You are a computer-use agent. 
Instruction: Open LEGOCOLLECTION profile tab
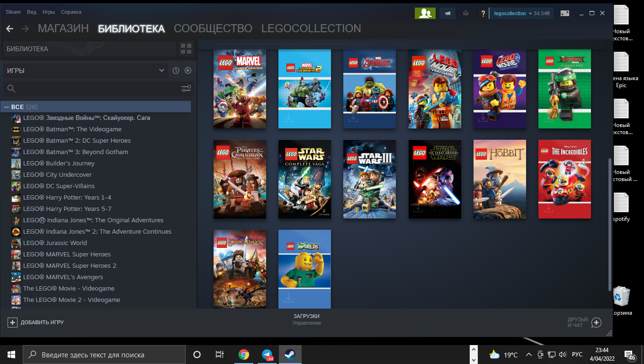311,28
